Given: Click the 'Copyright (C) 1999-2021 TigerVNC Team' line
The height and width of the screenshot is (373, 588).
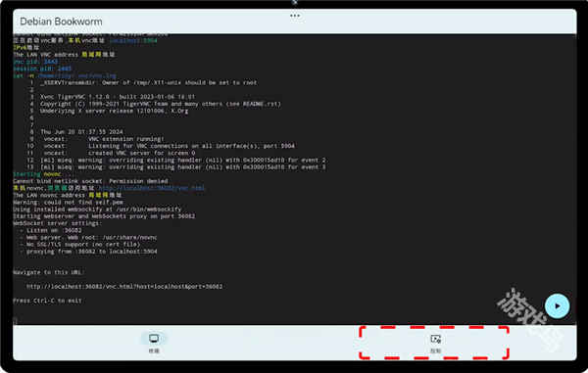Looking at the screenshot, I should click(161, 104).
